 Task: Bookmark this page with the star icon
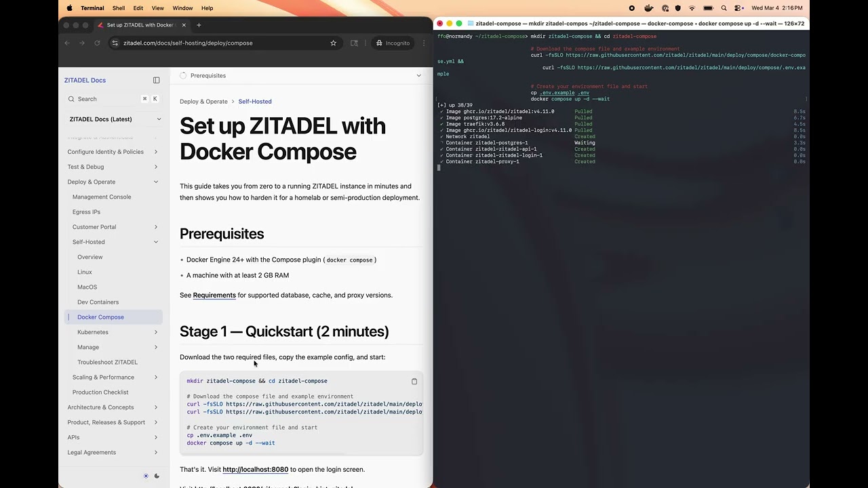334,43
